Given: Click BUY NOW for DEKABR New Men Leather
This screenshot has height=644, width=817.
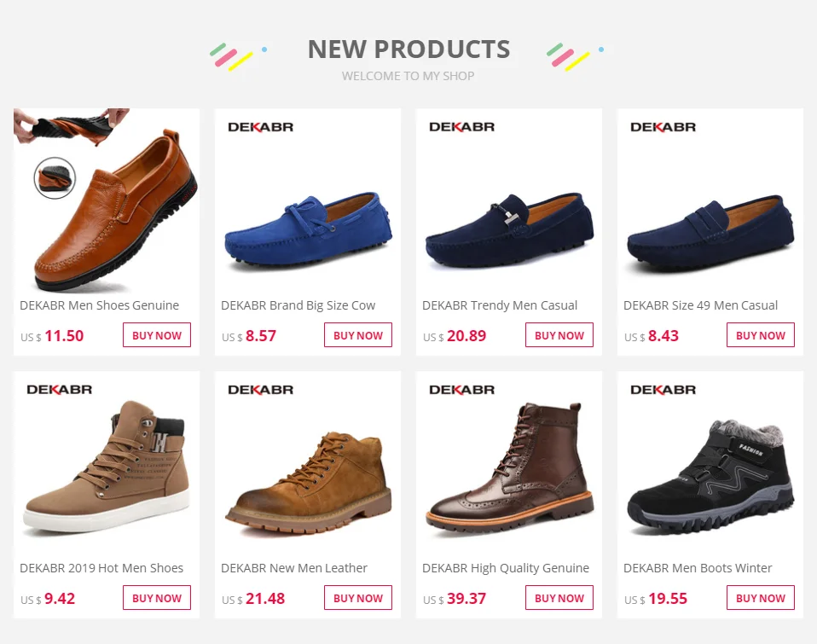Looking at the screenshot, I should pos(358,598).
